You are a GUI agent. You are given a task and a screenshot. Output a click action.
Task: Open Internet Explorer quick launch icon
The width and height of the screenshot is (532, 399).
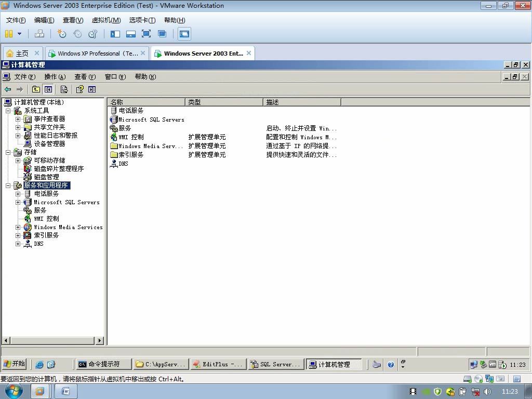(39, 364)
